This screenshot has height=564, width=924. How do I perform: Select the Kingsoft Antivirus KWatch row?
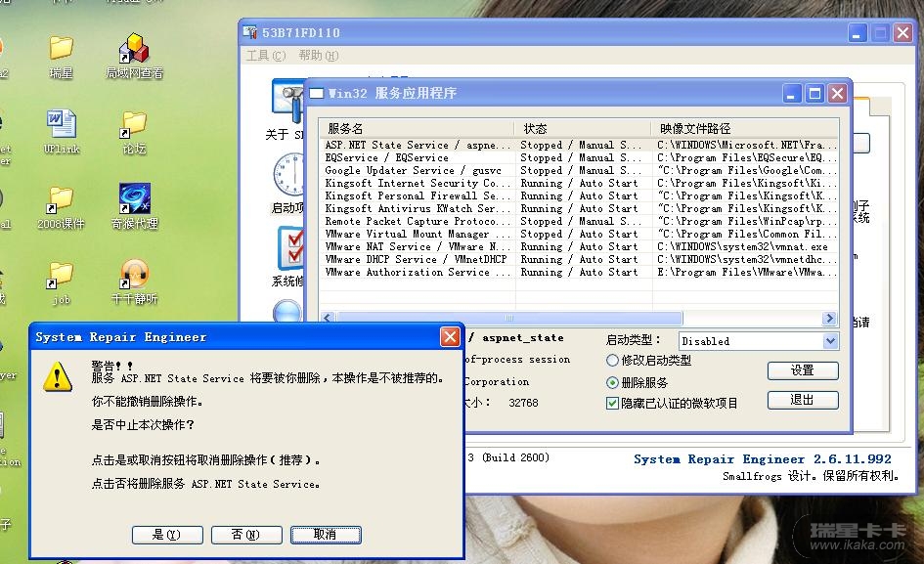(x=580, y=208)
